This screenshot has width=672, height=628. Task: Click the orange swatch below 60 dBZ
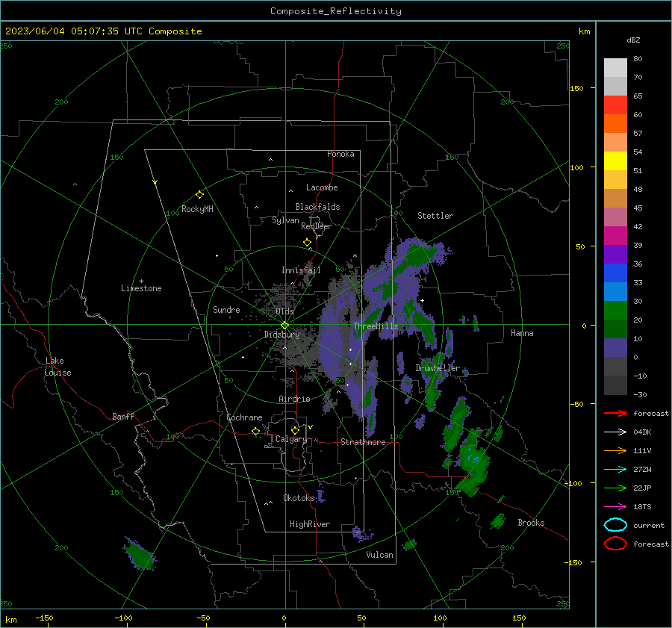pyautogui.click(x=615, y=124)
